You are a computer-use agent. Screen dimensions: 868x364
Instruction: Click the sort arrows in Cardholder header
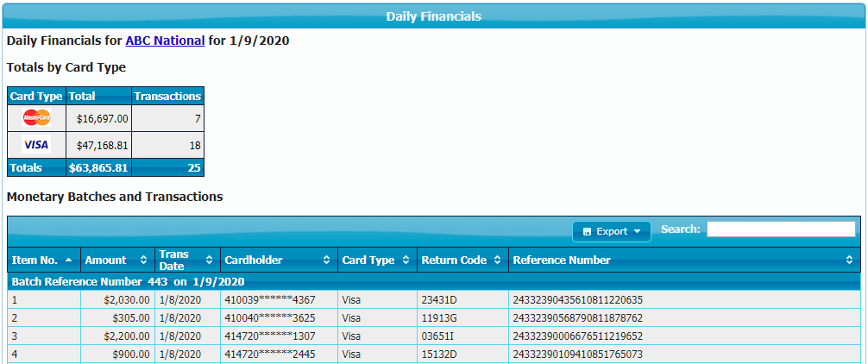pos(326,260)
